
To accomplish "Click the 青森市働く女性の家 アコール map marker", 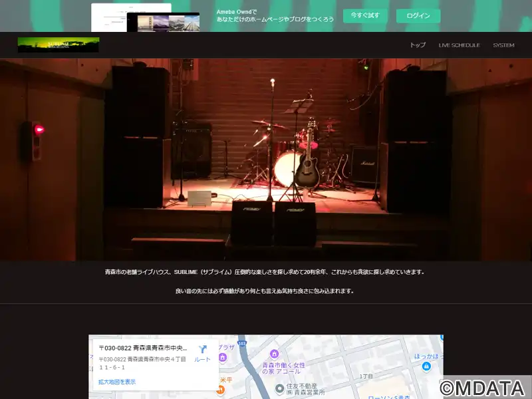I will pyautogui.click(x=274, y=354).
